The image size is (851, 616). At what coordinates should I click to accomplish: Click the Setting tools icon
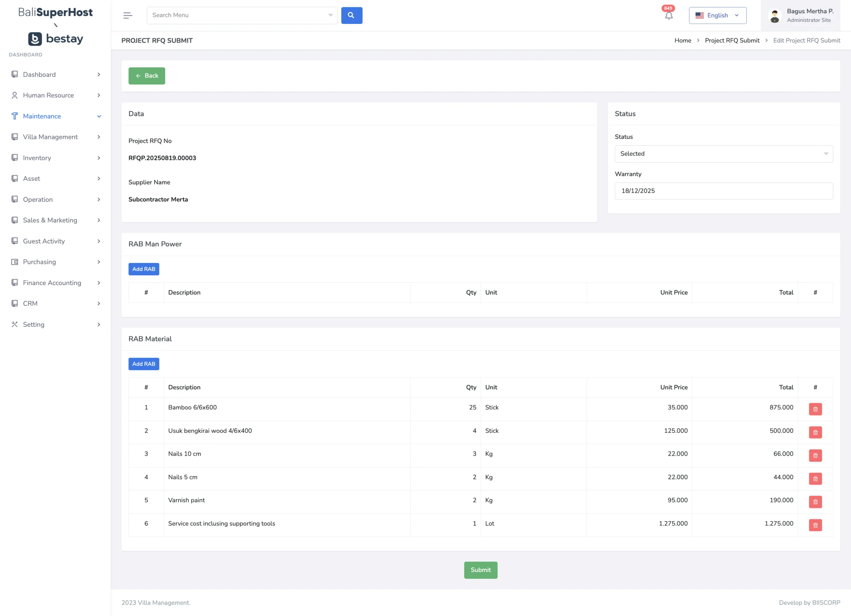pyautogui.click(x=15, y=324)
